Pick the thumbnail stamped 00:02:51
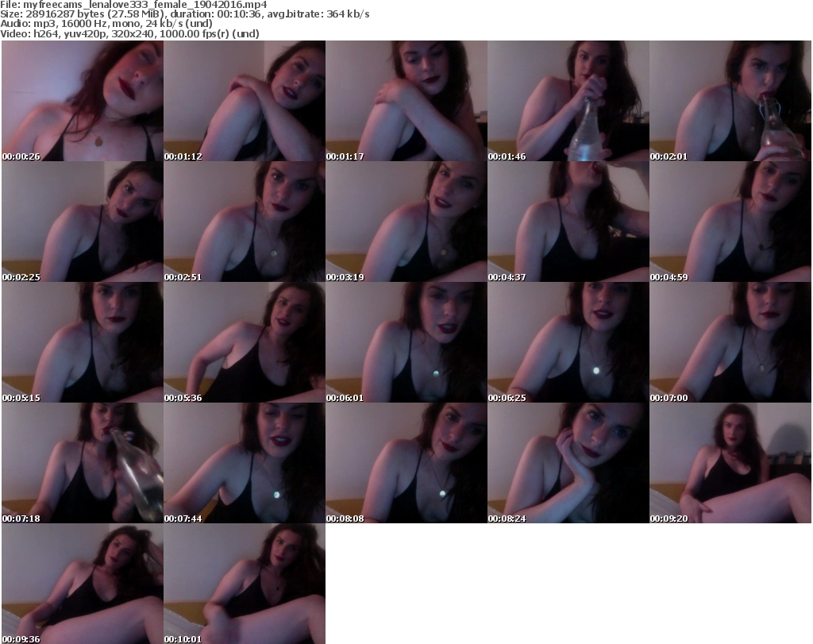813x644 pixels. (x=245, y=222)
